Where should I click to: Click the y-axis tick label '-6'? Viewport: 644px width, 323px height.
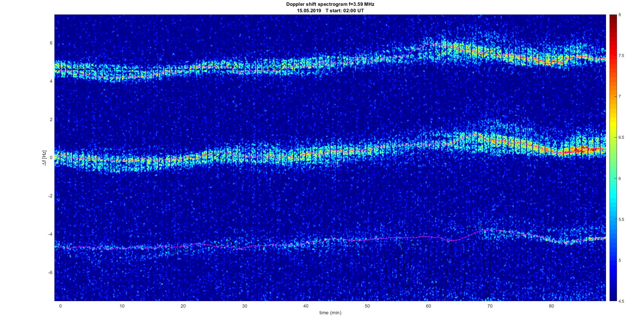pos(50,272)
